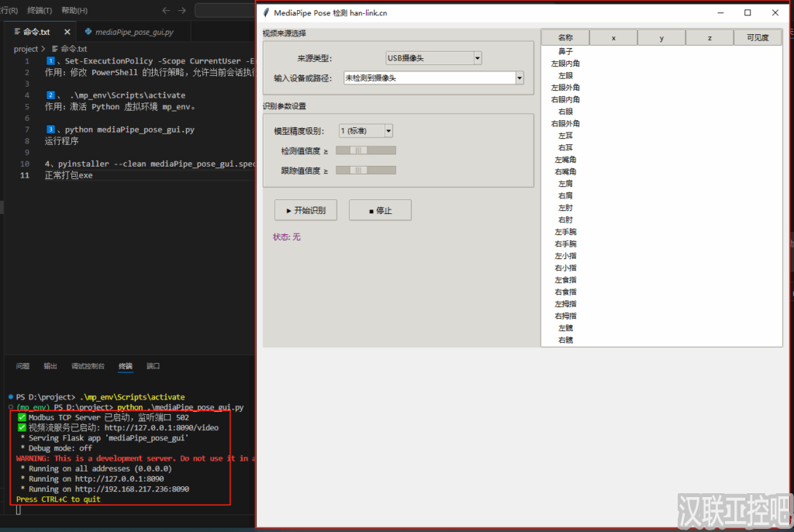Image resolution: width=794 pixels, height=532 pixels.
Task: Switch to the 调试控制台 panel tab
Action: [88, 366]
